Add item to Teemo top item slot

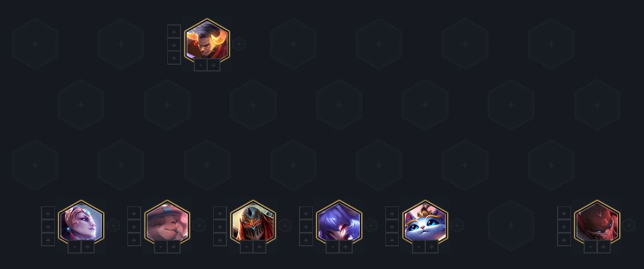point(135,213)
